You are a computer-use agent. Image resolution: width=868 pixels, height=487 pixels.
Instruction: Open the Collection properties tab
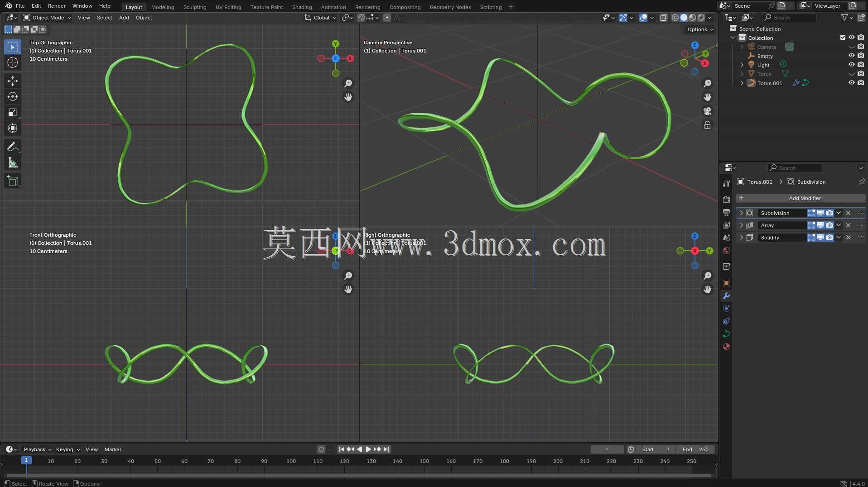point(726,267)
